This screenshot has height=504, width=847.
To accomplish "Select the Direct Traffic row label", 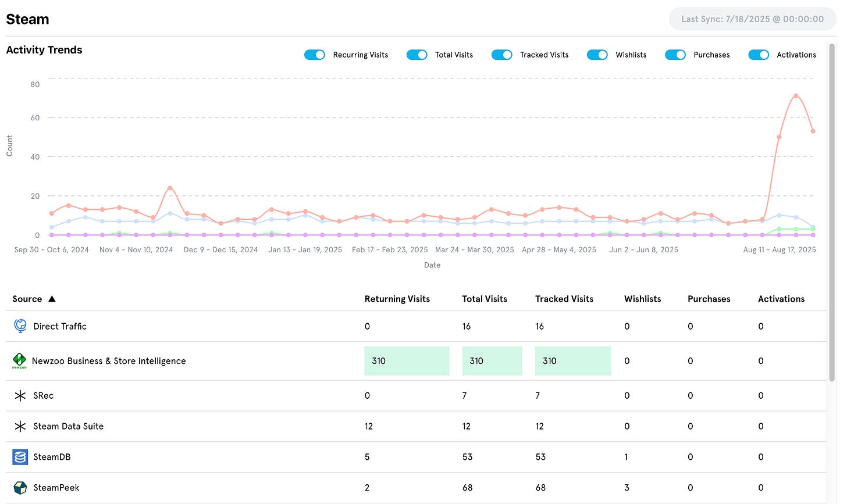I will [x=60, y=326].
